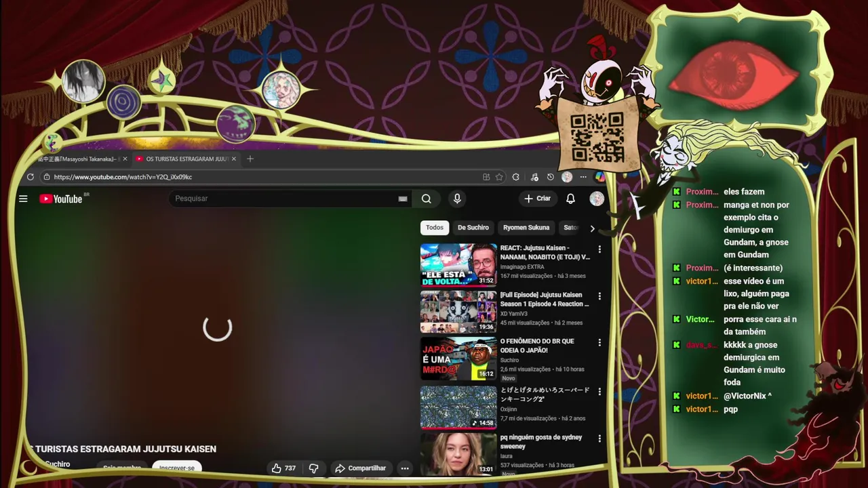Focus the Pesquisar search field
Screen dimensions: 868x488
pyautogui.click(x=285, y=199)
